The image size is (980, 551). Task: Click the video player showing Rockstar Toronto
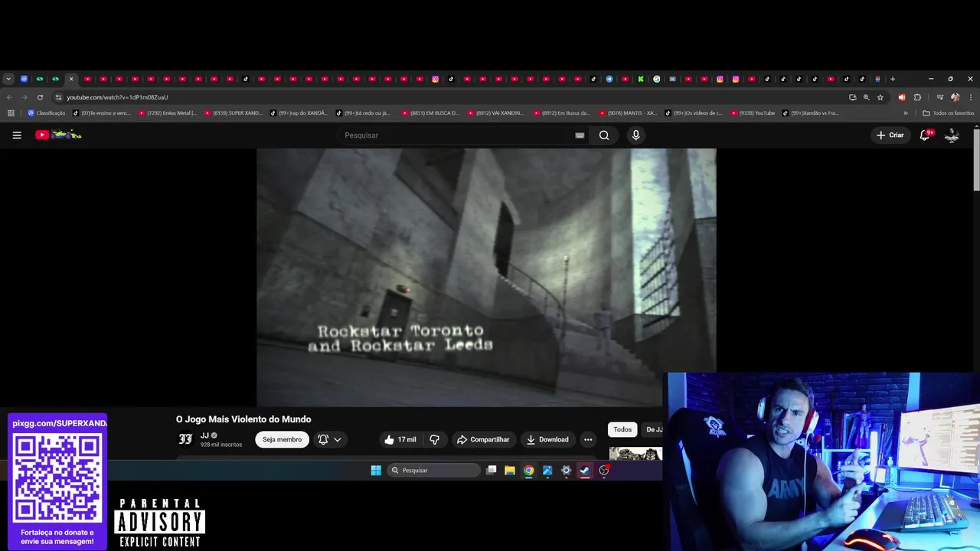[x=486, y=277]
